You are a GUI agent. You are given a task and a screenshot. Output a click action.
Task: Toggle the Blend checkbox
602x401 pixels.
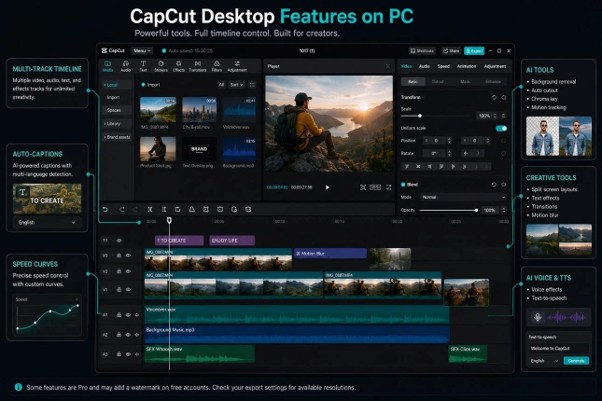click(403, 185)
